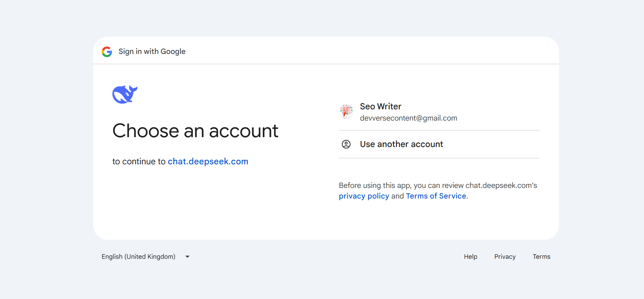Open the chat.deepseek.com link
644x299 pixels.
pos(208,161)
